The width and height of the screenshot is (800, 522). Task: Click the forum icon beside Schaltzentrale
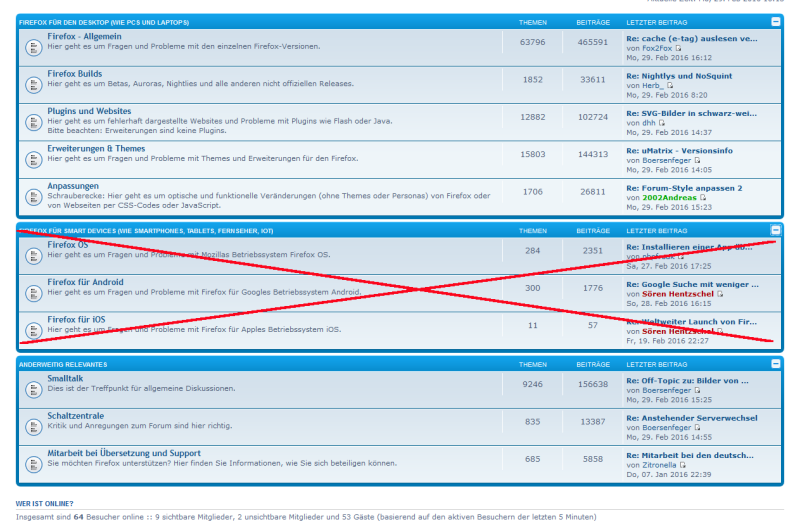34,427
